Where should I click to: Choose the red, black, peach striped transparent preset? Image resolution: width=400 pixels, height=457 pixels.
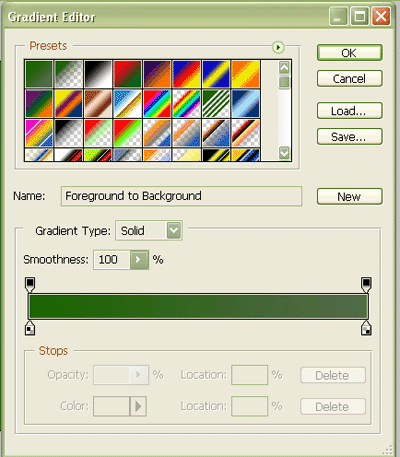coord(245,133)
